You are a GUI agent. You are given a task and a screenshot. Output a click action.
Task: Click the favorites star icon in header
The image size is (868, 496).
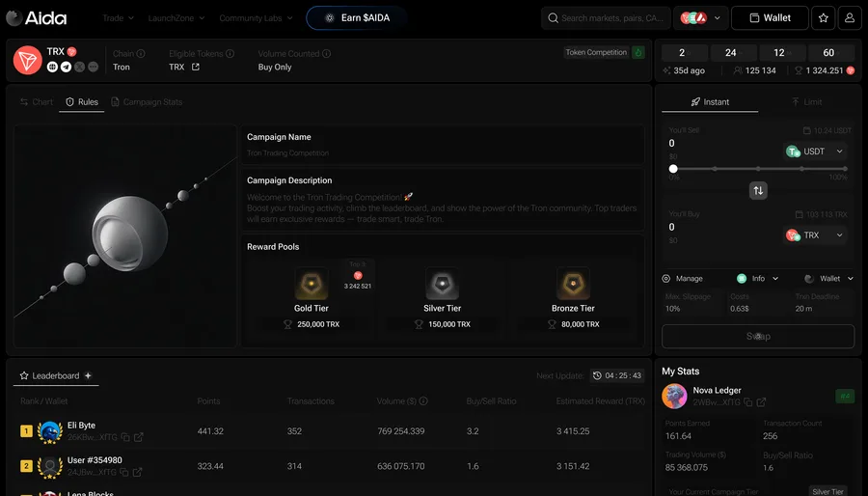(x=824, y=17)
